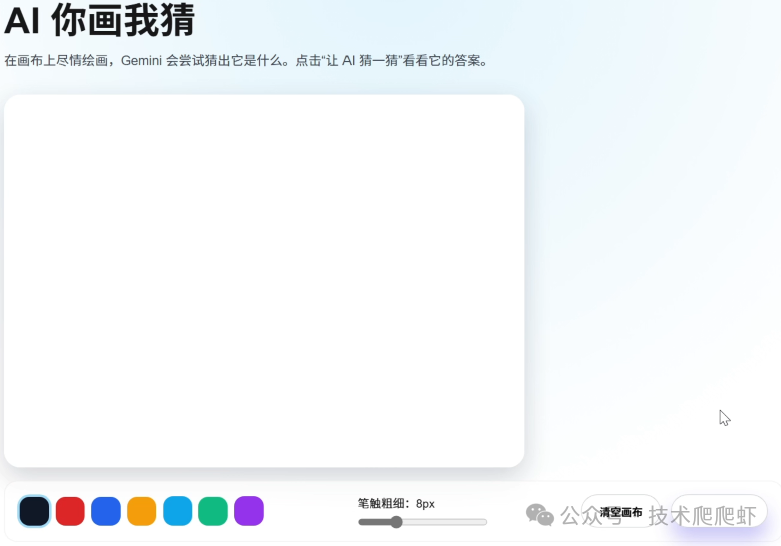Click inside the white drawing canvas
The image size is (781, 546).
[x=264, y=281]
